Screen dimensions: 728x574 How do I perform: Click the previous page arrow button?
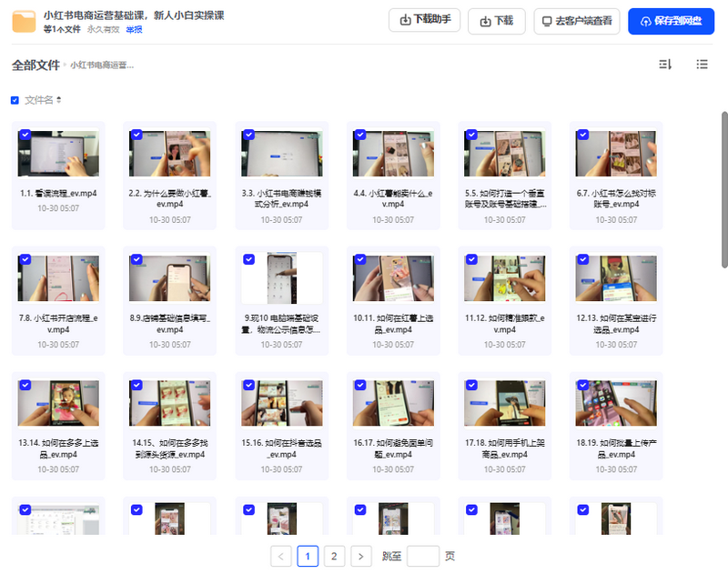(x=281, y=556)
